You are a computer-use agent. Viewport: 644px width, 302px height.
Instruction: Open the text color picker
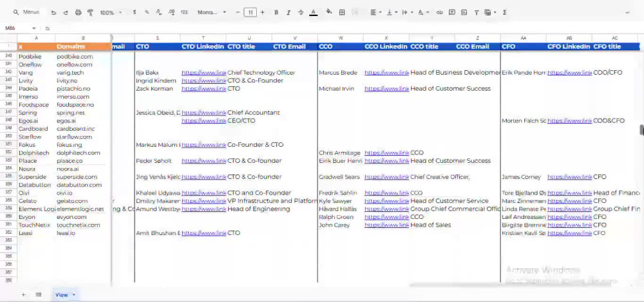pyautogui.click(x=314, y=12)
